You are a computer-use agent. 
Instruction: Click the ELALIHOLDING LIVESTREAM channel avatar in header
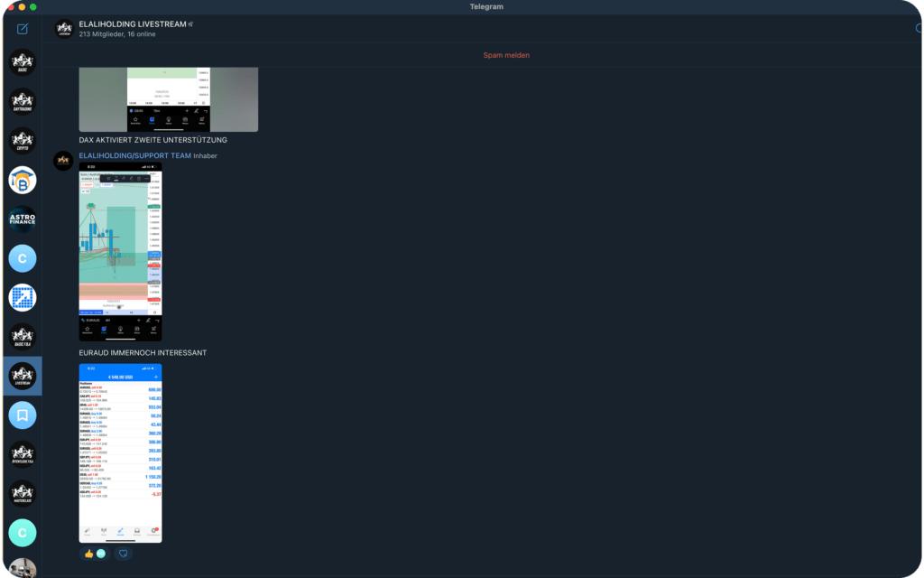pos(64,28)
